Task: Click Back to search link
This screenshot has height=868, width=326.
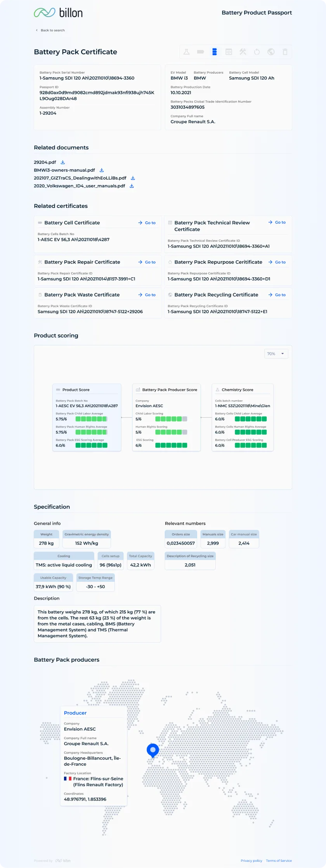Action: coord(50,30)
